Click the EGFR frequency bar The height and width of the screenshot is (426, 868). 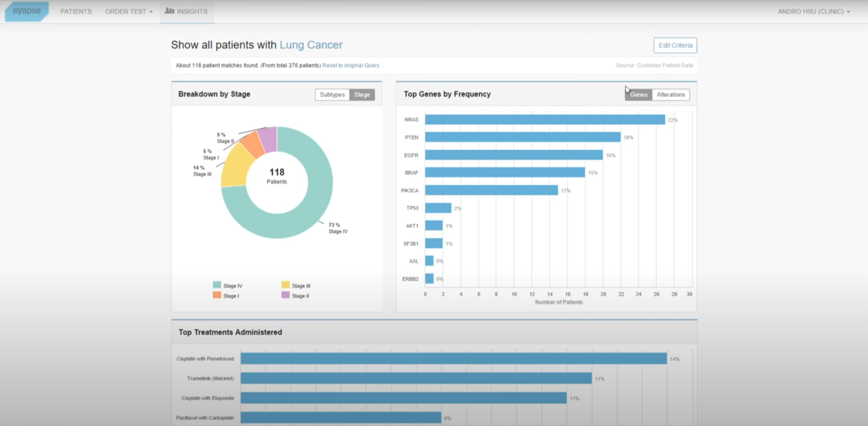click(514, 155)
